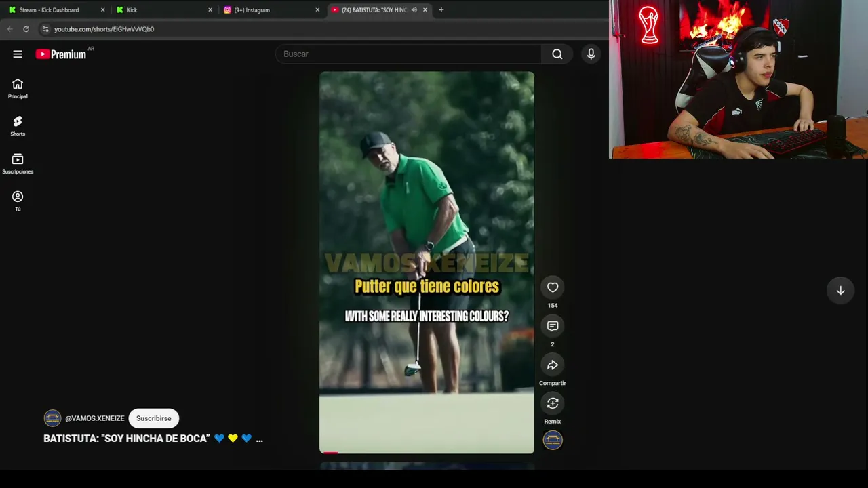Switch to Stream - Kick Dashboard tab
Image resolution: width=868 pixels, height=488 pixels.
click(x=56, y=9)
